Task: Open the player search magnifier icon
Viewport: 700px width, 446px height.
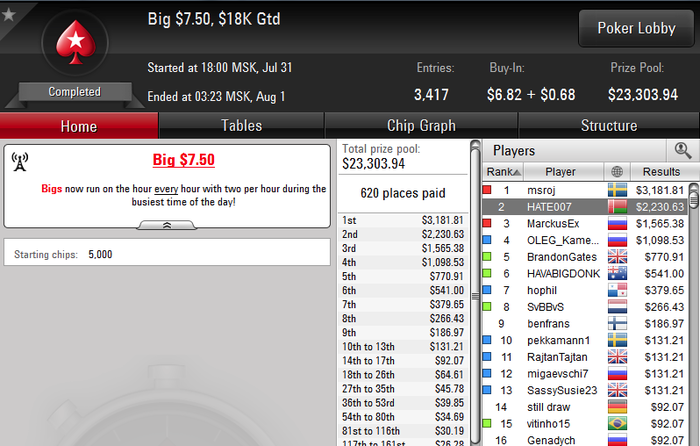Action: click(683, 150)
